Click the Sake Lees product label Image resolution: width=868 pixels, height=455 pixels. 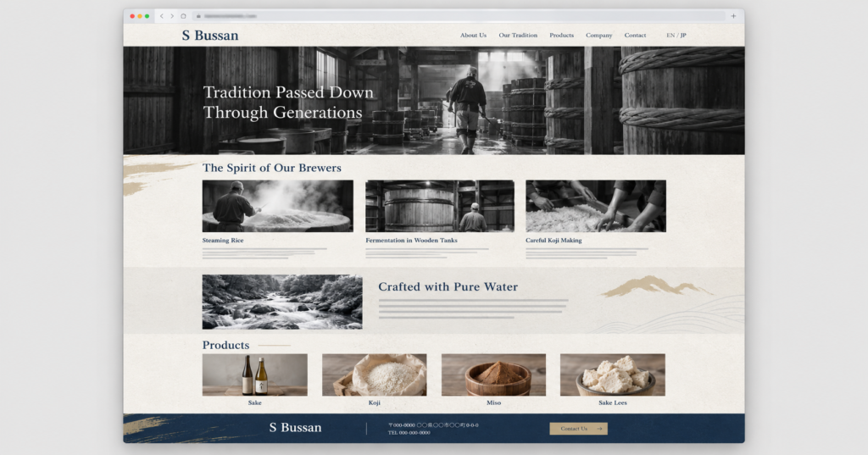point(613,402)
